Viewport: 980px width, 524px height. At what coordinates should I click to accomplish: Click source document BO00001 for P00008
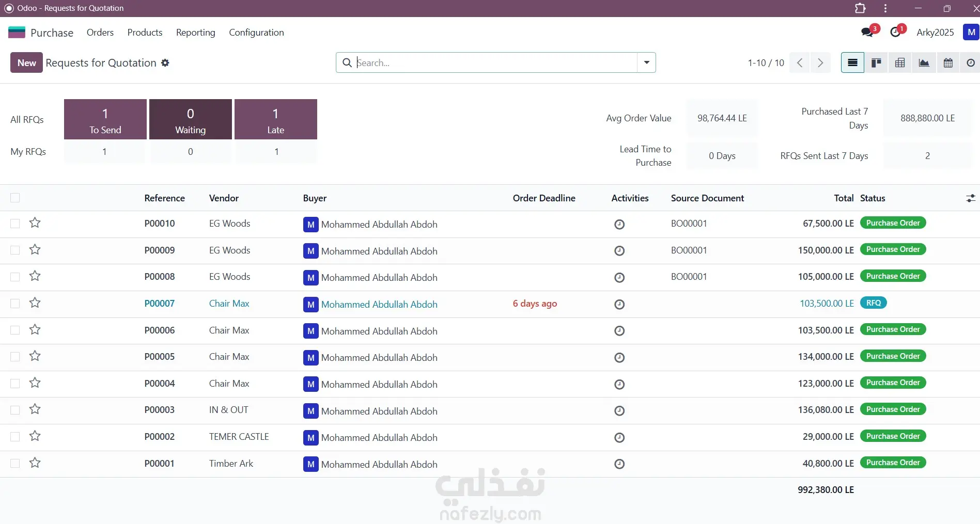pyautogui.click(x=689, y=277)
